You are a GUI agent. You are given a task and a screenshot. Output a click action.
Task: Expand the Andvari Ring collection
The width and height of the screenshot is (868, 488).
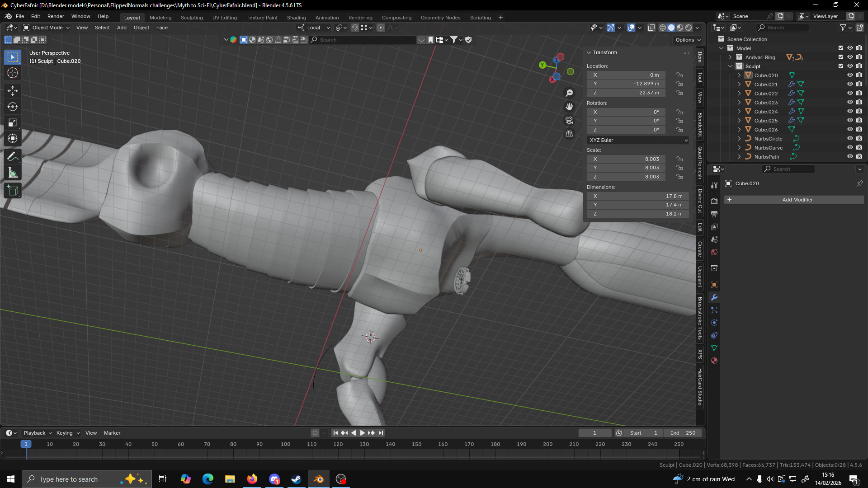(730, 57)
